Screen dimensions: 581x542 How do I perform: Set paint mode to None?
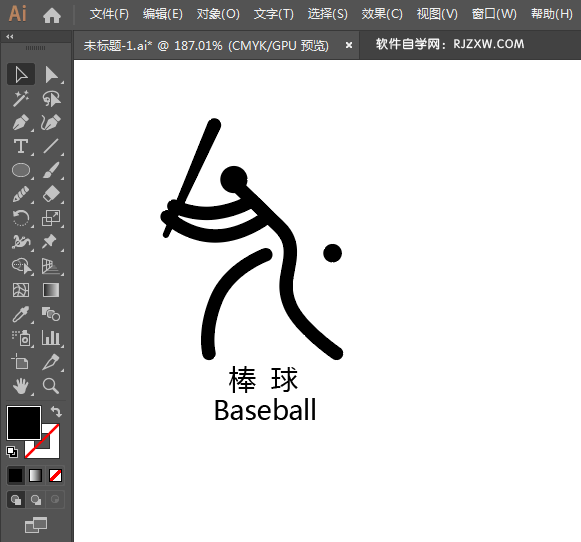56,476
